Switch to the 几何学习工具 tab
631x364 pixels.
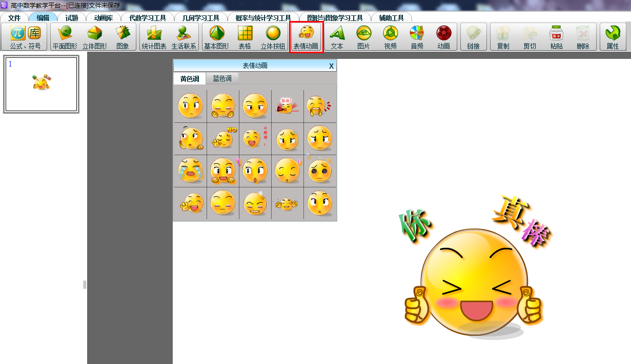(x=200, y=18)
